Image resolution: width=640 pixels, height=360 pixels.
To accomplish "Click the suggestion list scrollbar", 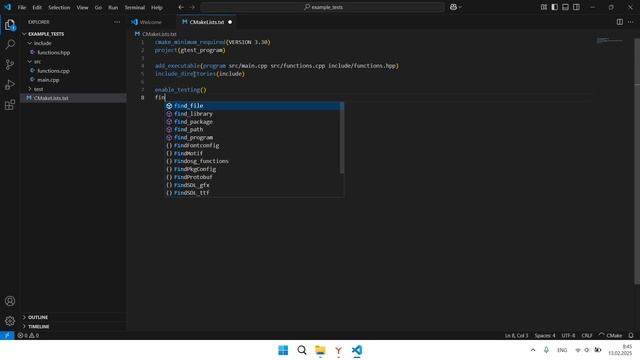I will tap(342, 138).
